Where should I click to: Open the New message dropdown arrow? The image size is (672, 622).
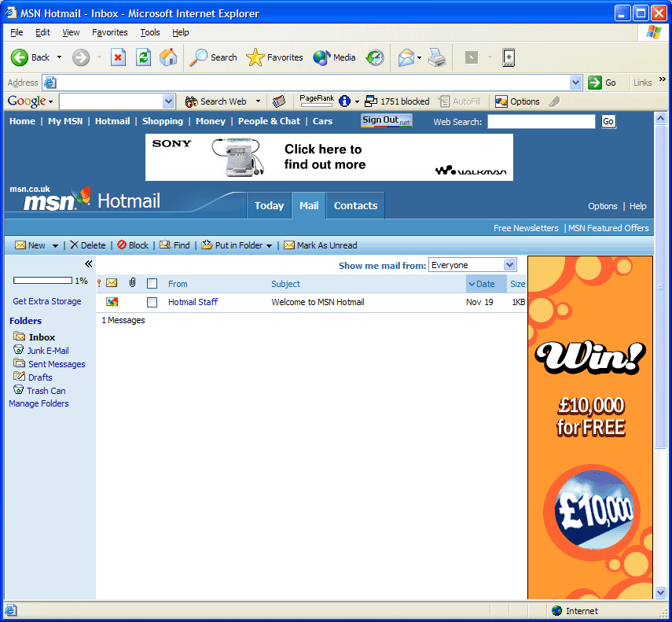[x=55, y=245]
